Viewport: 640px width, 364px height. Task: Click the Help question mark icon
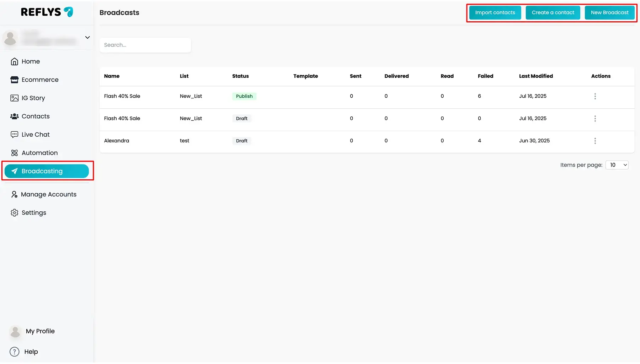coord(14,352)
